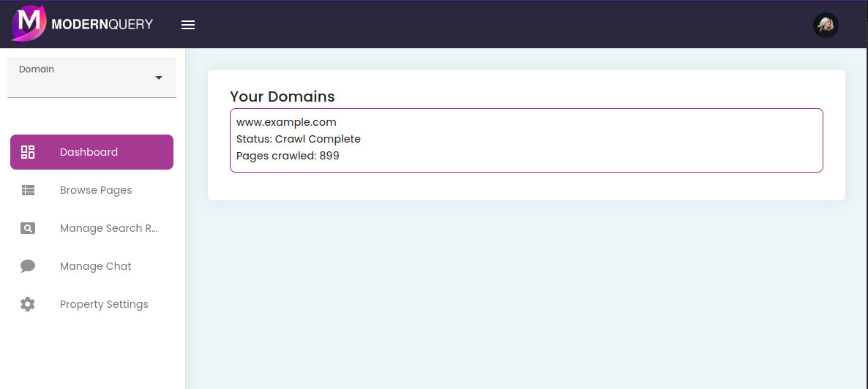Select the www.example.com domain name

click(x=286, y=122)
